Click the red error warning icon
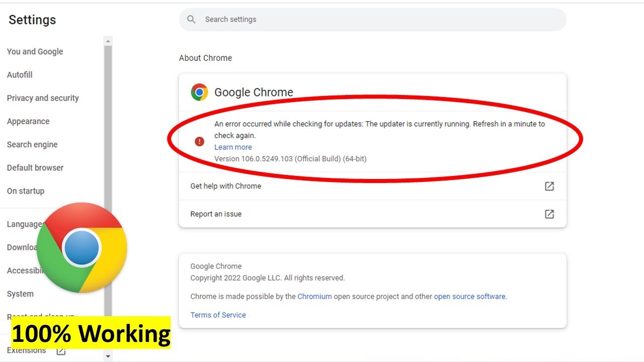644x362 pixels. [200, 142]
